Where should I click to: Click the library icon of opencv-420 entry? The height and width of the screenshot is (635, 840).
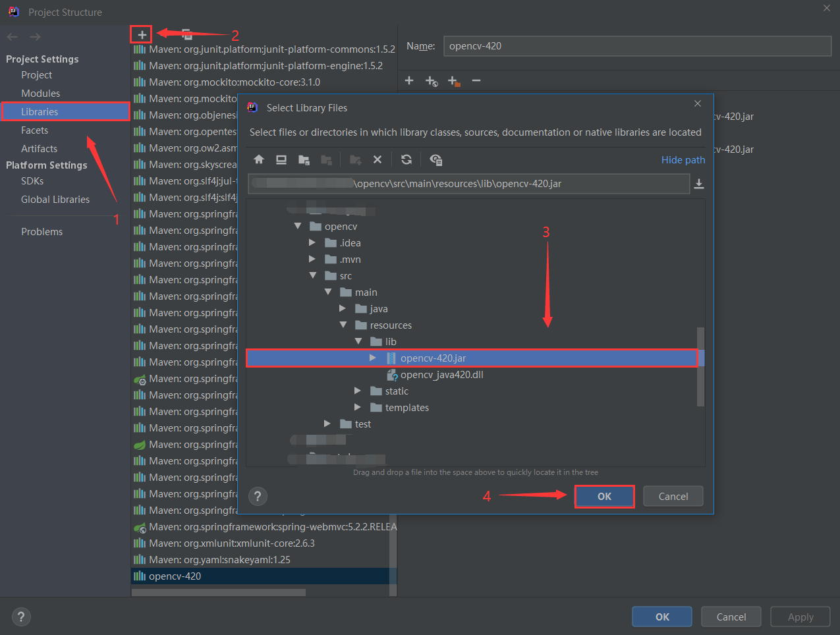[140, 576]
